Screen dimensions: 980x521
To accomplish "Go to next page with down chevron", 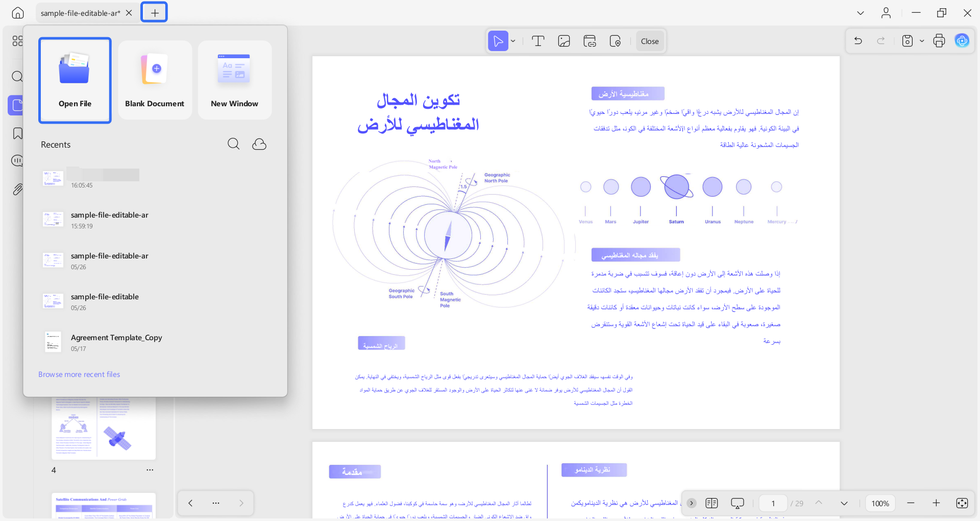I will pos(844,503).
